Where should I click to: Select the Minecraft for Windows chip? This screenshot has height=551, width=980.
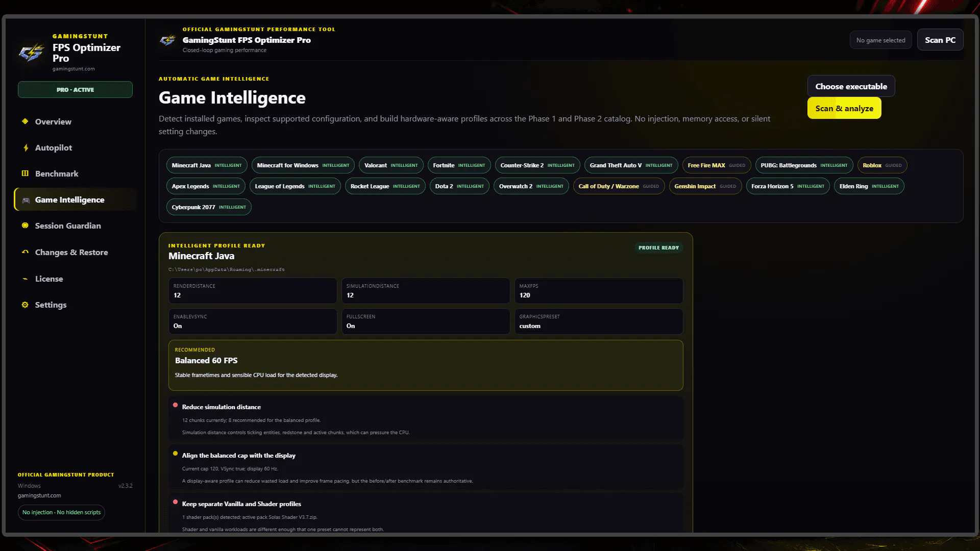click(x=303, y=165)
